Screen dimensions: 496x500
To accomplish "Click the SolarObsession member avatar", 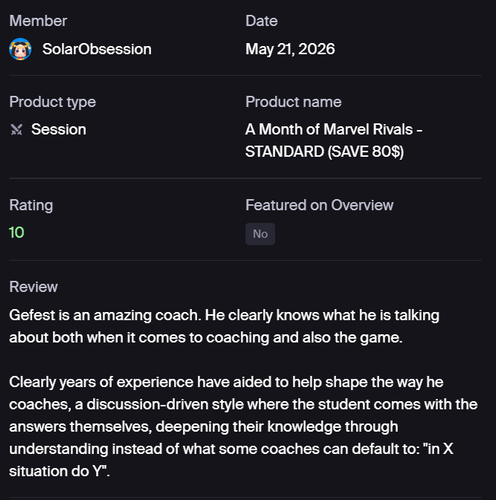I will tap(20, 49).
